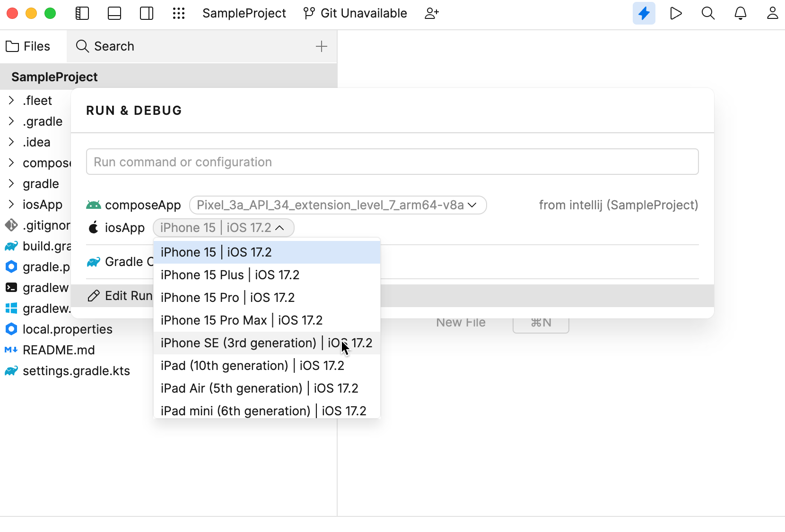Viewport: 785px width, 532px height.
Task: Click the gradlew terminal file icon
Action: tap(11, 288)
